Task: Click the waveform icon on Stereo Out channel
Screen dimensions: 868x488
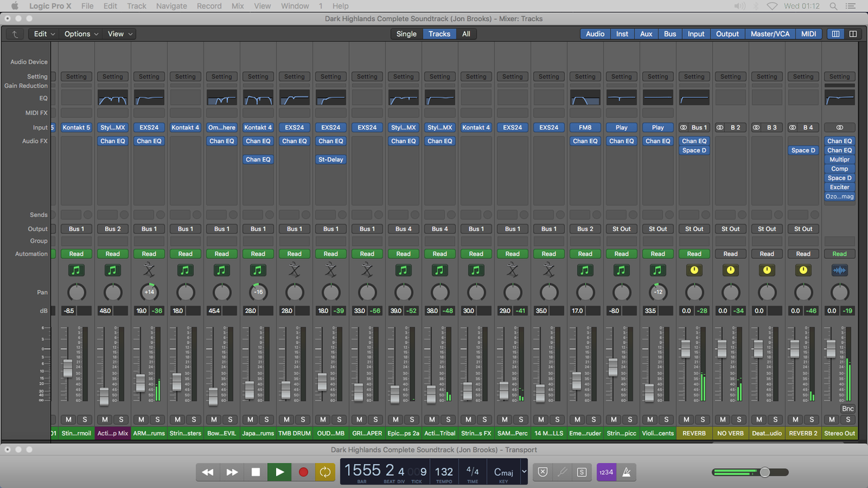Action: pos(840,270)
